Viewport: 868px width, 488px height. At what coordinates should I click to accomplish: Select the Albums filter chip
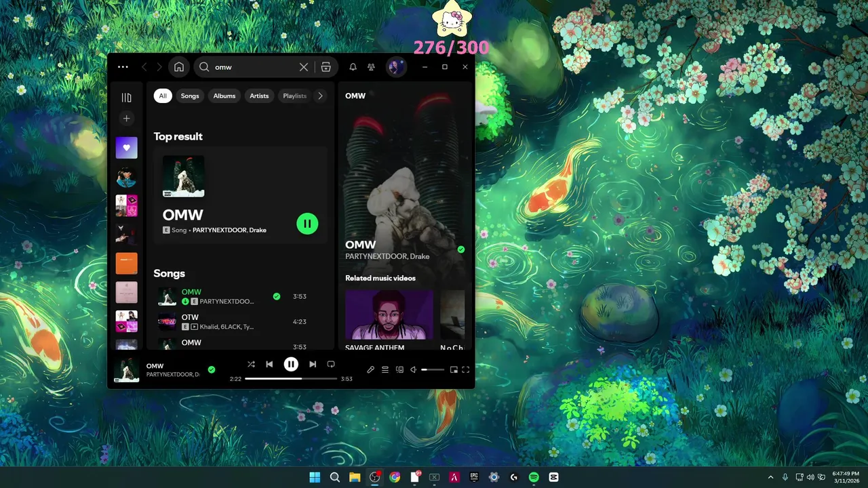coord(224,96)
